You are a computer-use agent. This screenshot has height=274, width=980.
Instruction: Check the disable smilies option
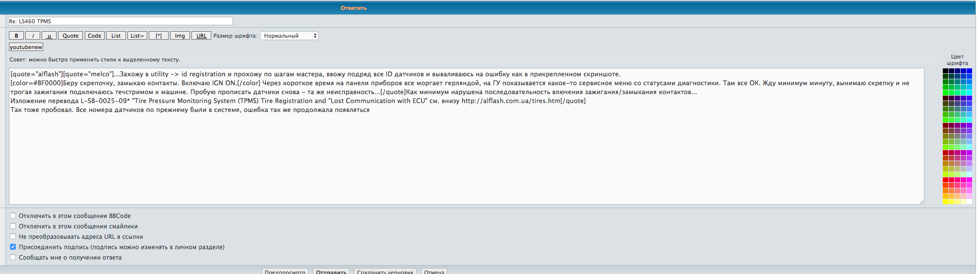[13, 226]
